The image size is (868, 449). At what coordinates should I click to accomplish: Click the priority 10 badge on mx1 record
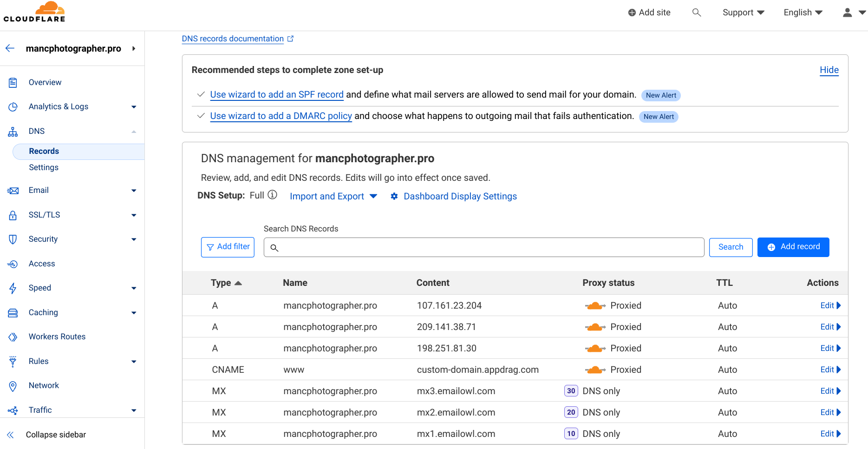pos(571,434)
